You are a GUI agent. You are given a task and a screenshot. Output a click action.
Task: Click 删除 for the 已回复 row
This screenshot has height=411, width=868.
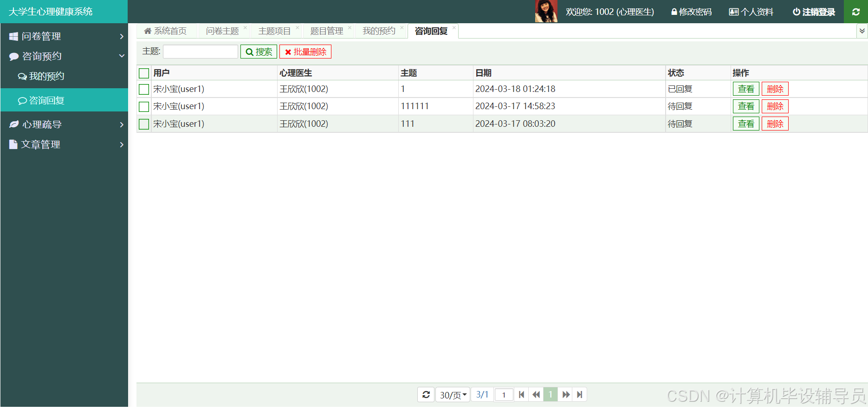(775, 89)
